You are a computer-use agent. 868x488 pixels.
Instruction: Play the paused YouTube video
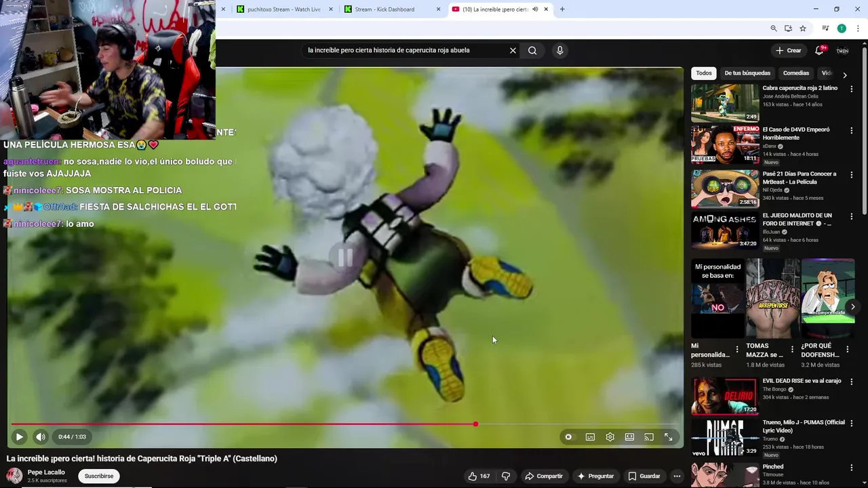pyautogui.click(x=19, y=437)
